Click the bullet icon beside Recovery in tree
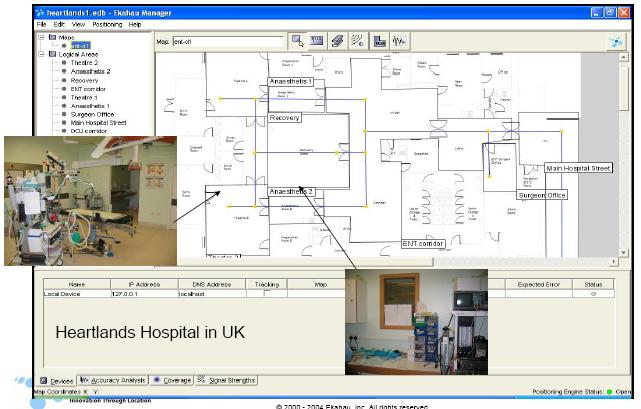Viewport: 641px width, 409px height. pos(64,80)
